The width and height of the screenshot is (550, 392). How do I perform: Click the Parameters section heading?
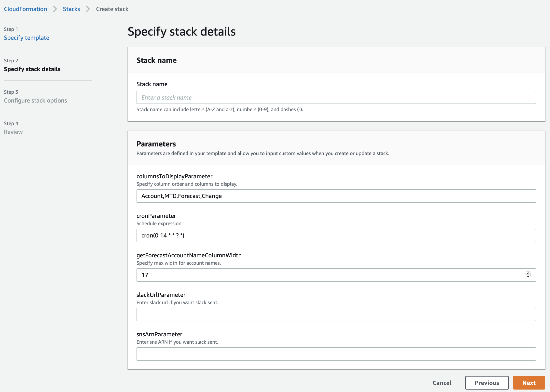tap(156, 144)
